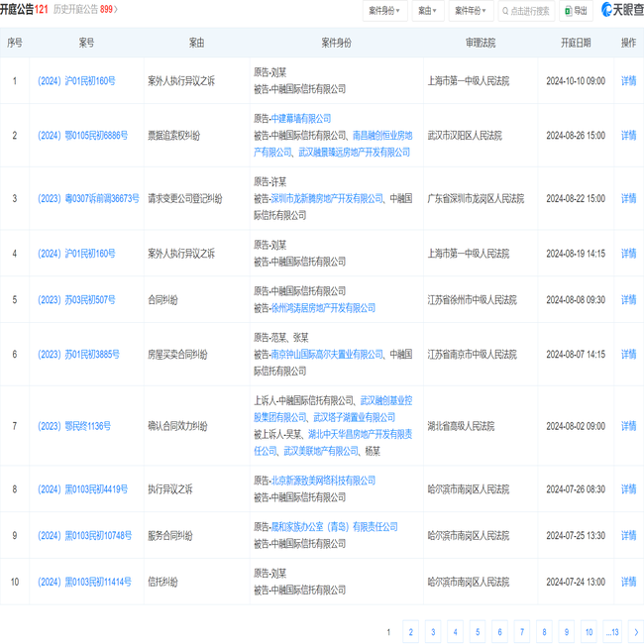Open case (2024)鄂0105民初6886号

pos(82,136)
